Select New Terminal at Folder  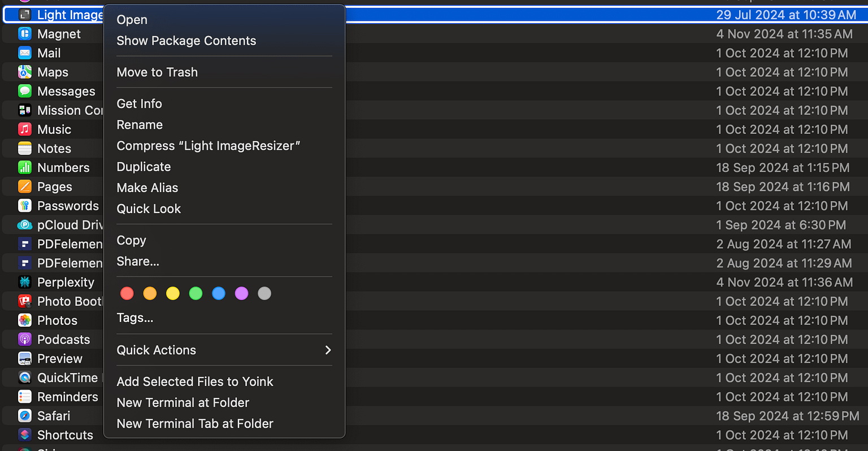[x=183, y=402]
